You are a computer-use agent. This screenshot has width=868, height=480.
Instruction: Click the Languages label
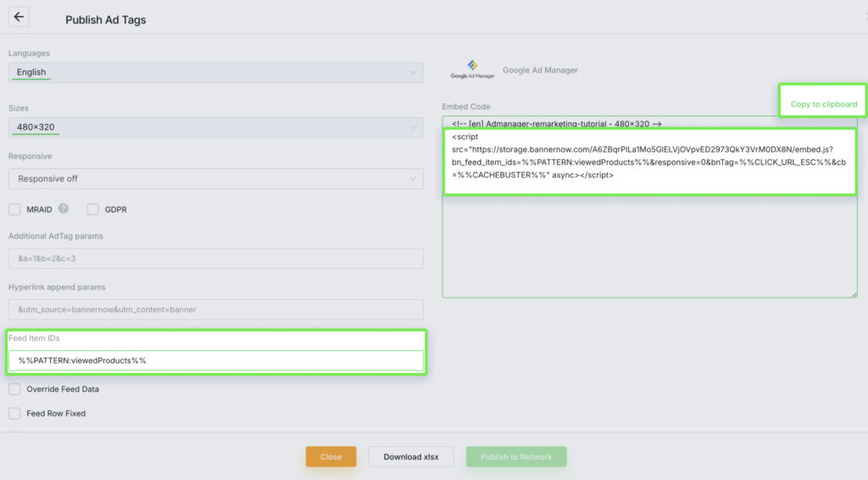pos(29,53)
